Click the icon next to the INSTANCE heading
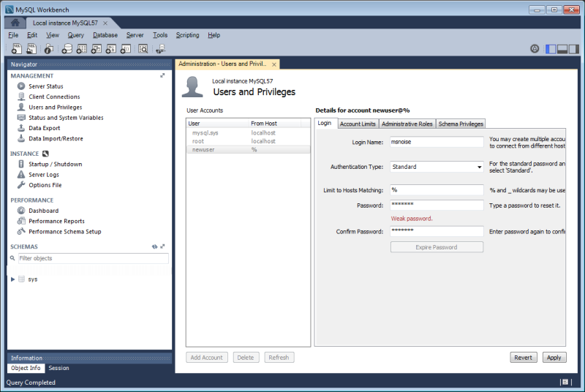The width and height of the screenshot is (585, 392). coord(45,154)
